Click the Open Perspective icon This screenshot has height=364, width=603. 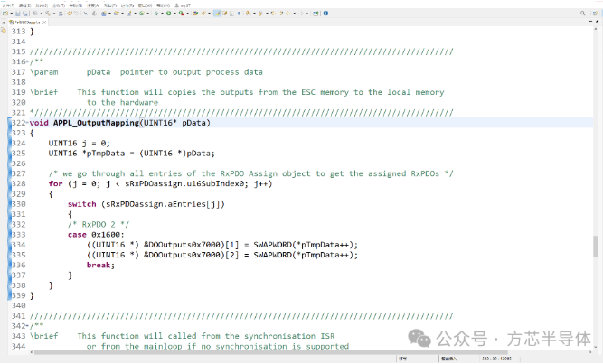pos(595,13)
